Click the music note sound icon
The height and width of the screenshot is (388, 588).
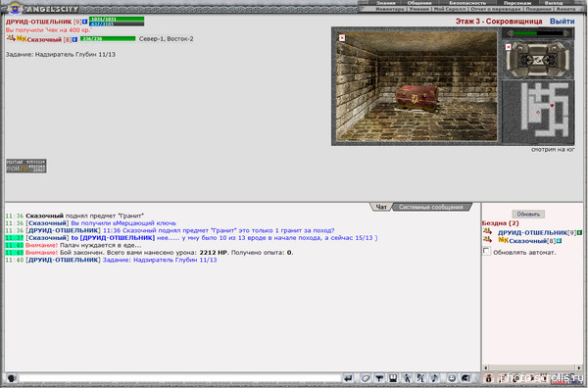(x=434, y=378)
